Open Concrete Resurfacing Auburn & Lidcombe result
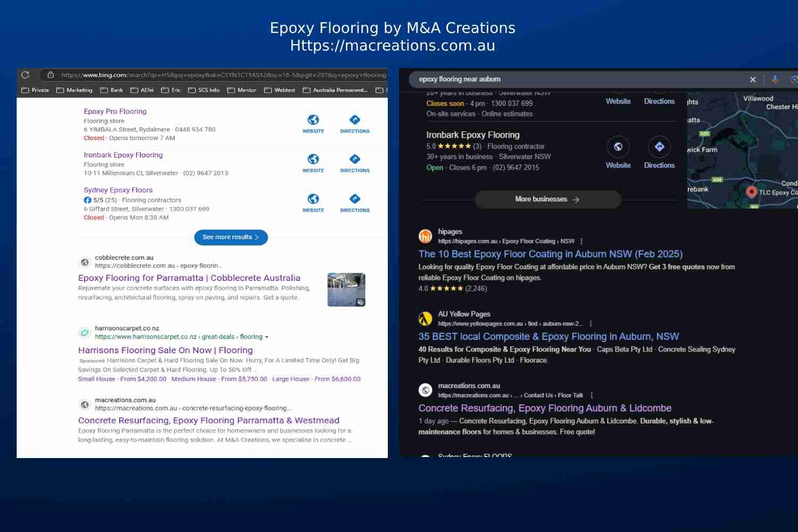 [x=545, y=409]
